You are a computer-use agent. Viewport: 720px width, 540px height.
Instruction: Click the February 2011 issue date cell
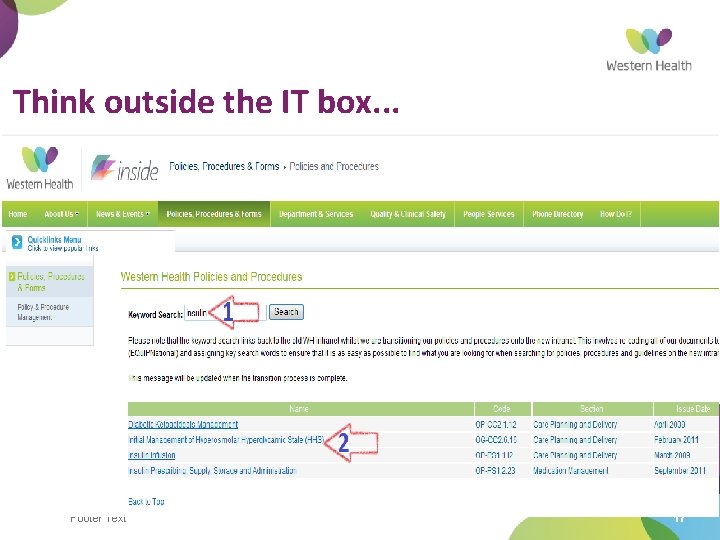(x=676, y=440)
